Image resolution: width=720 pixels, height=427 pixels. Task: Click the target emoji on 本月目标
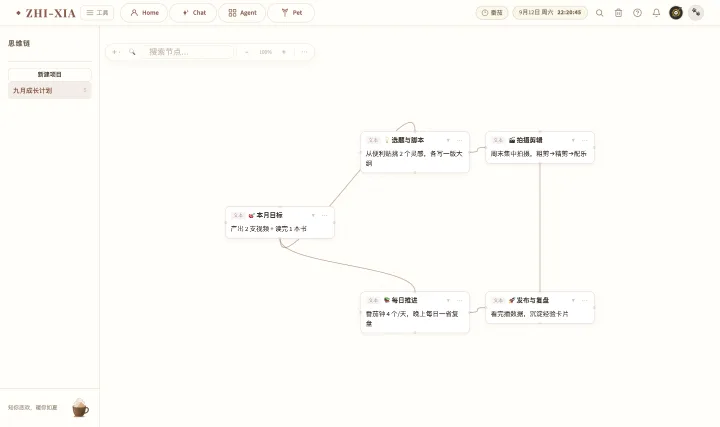pos(251,215)
